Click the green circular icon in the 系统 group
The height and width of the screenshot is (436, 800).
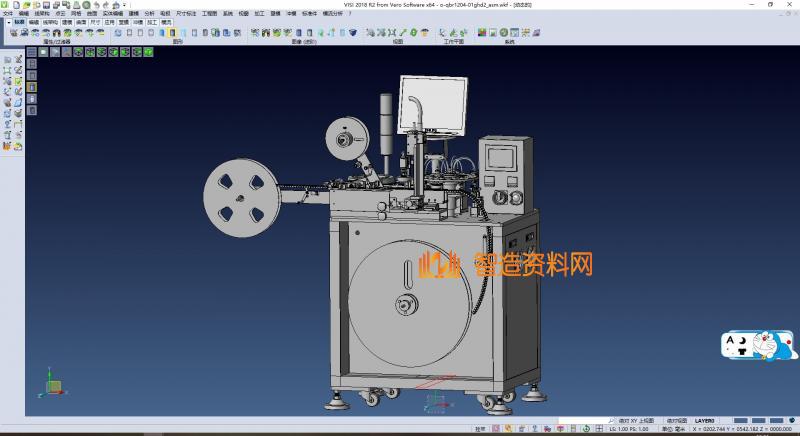(x=504, y=33)
